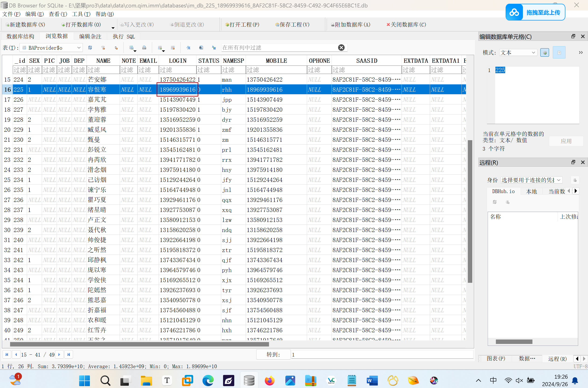Open Microsoft Edge from the taskbar
Viewport: 588px width, 388px height.
click(x=208, y=380)
